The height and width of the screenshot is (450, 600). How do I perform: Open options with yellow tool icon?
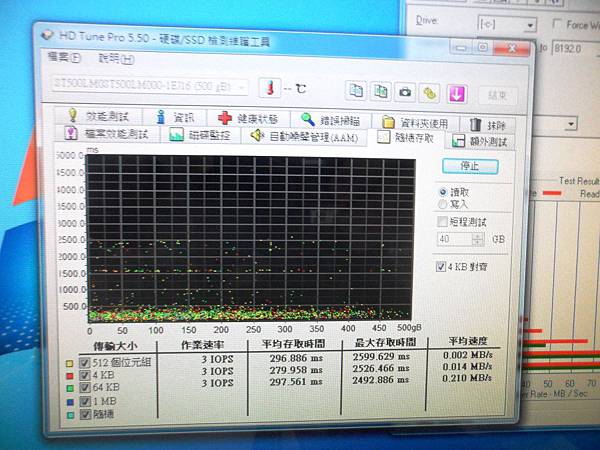coord(429,93)
